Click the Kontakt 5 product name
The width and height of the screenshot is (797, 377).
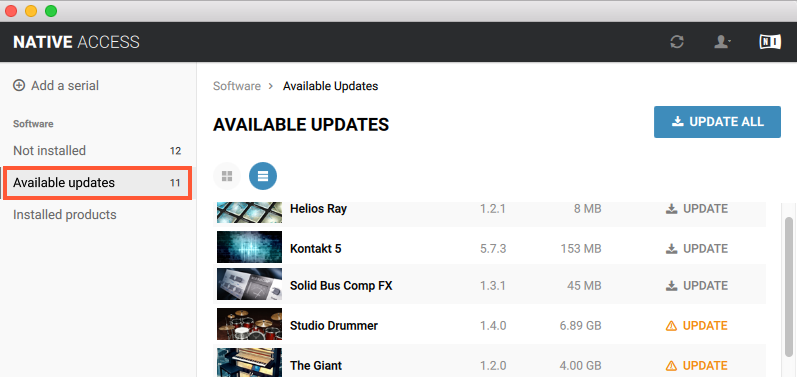316,248
